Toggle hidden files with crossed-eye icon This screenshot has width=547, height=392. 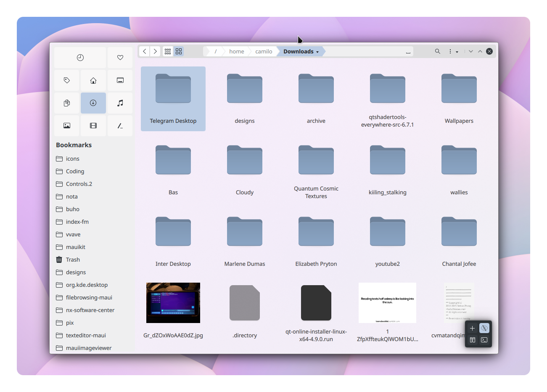484,328
